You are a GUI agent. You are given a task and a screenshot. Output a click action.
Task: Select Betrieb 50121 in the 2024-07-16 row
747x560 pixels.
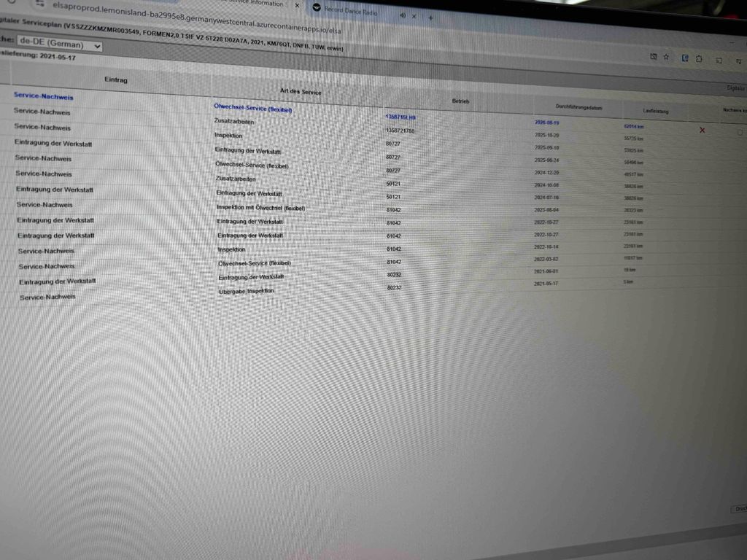pos(393,197)
